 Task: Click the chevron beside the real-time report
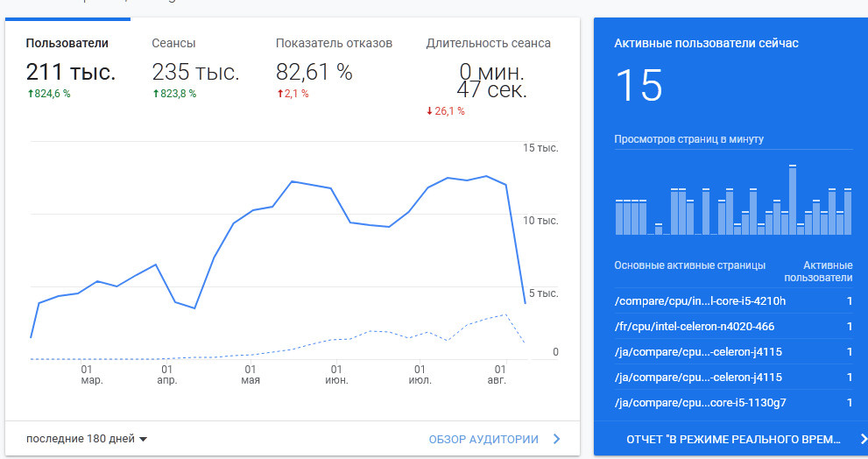click(x=863, y=438)
